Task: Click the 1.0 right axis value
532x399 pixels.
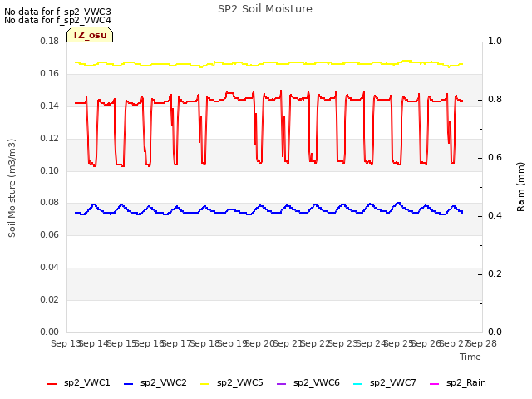Action: (495, 41)
